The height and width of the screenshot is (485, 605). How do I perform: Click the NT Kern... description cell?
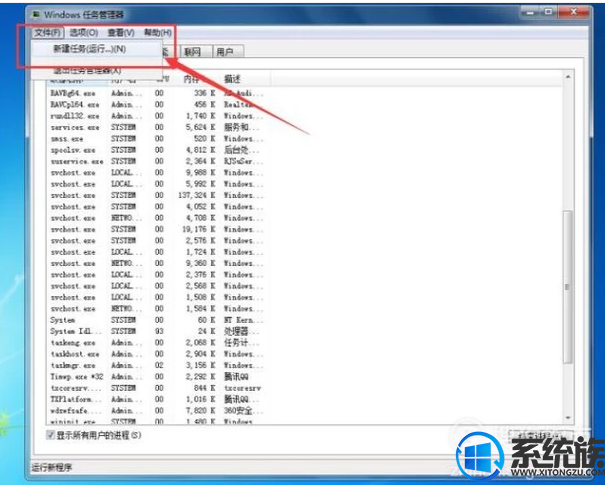[x=243, y=320]
